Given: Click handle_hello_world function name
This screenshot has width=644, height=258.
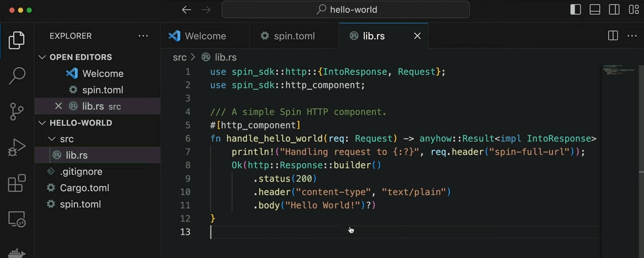Looking at the screenshot, I should 275,139.
